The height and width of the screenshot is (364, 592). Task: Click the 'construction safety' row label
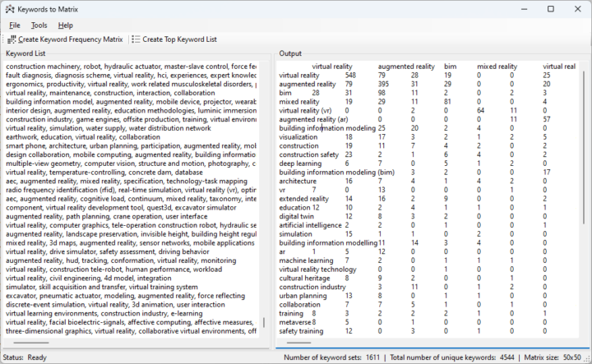309,154
